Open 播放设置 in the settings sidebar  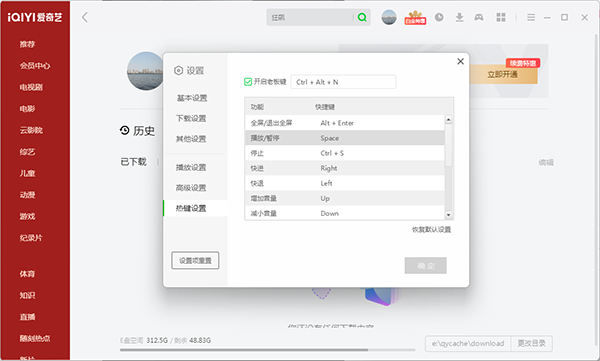(x=191, y=167)
